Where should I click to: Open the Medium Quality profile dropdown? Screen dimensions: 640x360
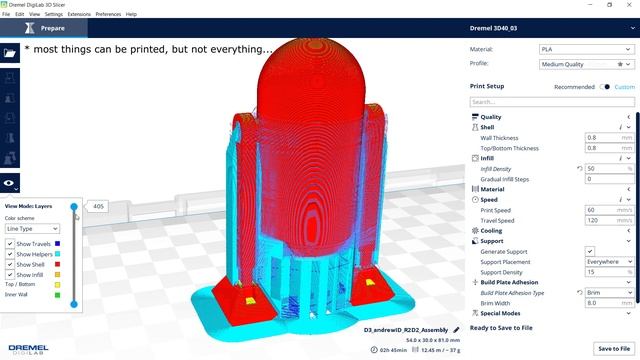pyautogui.click(x=587, y=64)
